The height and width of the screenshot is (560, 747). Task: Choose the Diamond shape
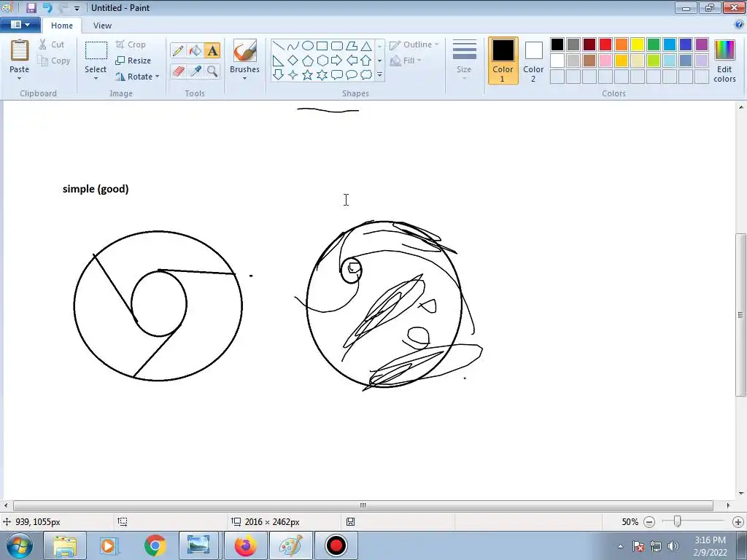pos(293,61)
